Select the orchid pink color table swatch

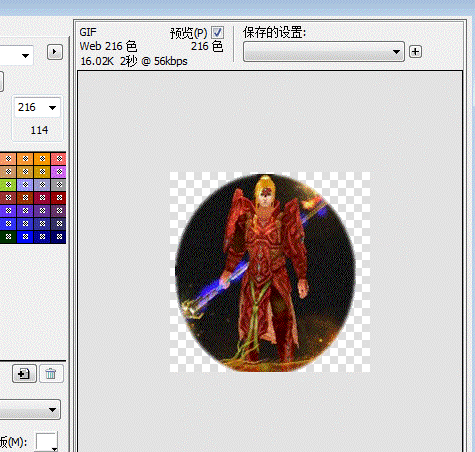[x=59, y=172]
